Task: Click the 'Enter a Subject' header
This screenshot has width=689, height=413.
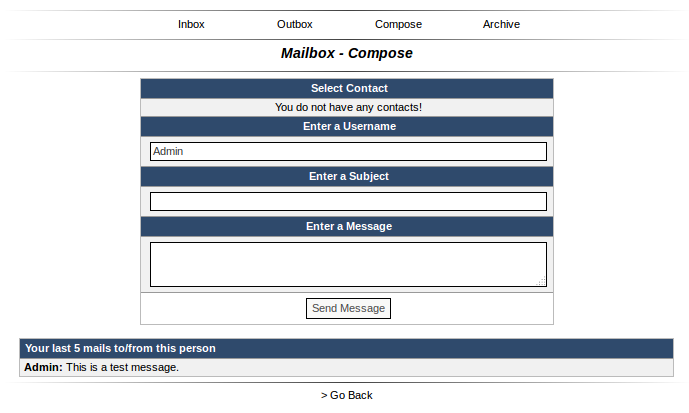Action: pos(347,177)
